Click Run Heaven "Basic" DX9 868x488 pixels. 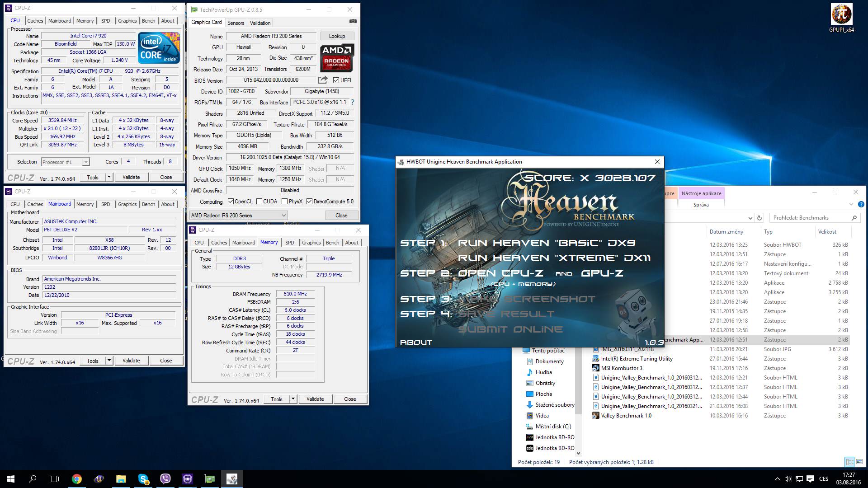547,243
